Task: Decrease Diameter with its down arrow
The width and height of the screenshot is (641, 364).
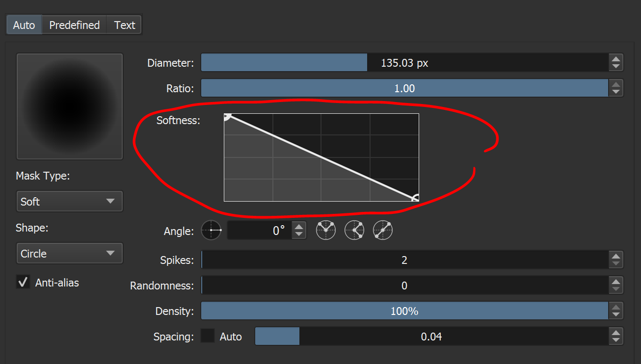Action: click(616, 67)
